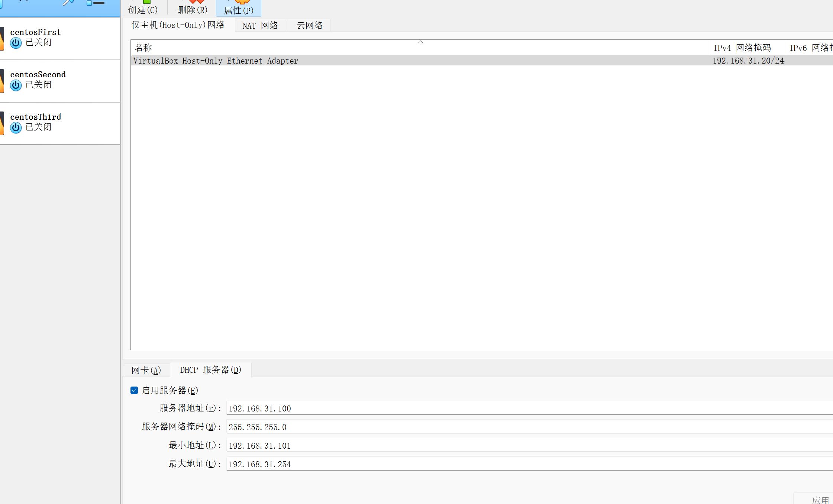The image size is (833, 504).
Task: Switch to the 网卡(A) adapter tab
Action: pyautogui.click(x=146, y=370)
